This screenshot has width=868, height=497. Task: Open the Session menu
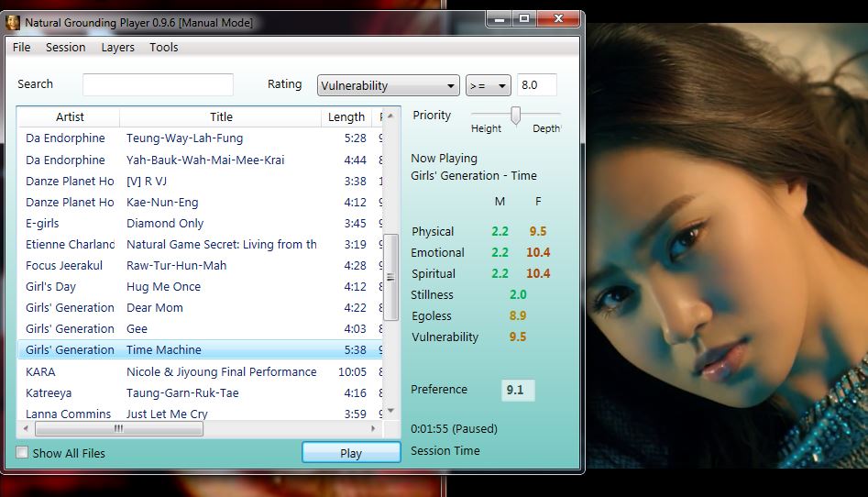pyautogui.click(x=65, y=47)
